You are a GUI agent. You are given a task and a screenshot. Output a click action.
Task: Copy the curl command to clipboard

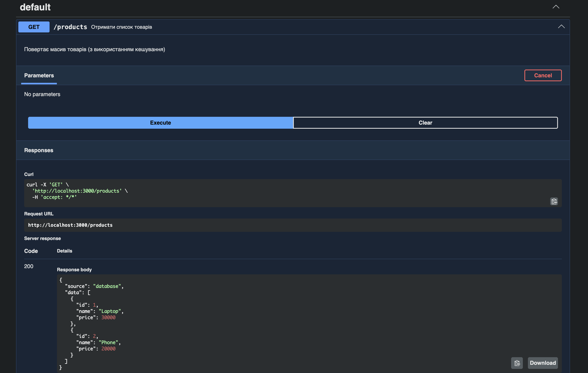point(554,201)
